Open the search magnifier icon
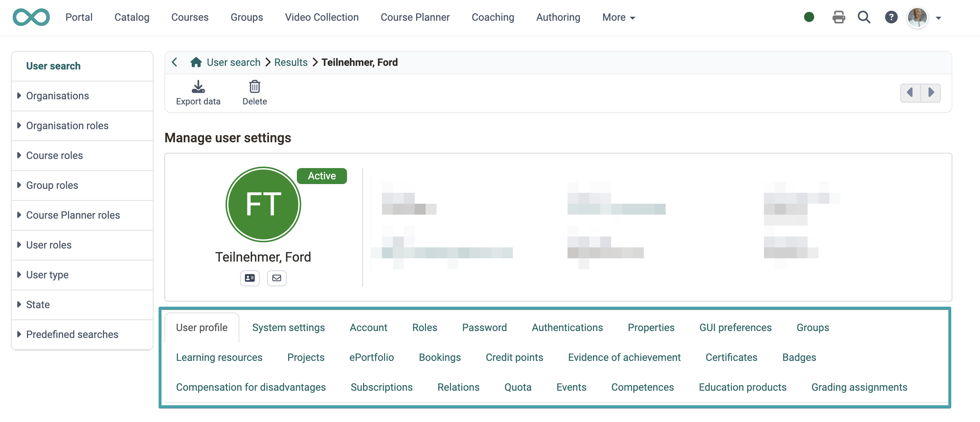The image size is (980, 422). tap(864, 17)
